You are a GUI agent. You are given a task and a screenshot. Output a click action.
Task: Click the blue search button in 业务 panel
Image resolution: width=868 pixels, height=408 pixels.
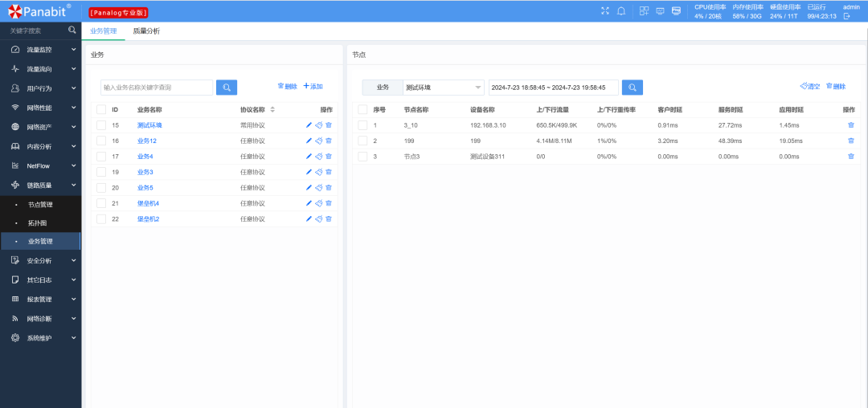[227, 88]
